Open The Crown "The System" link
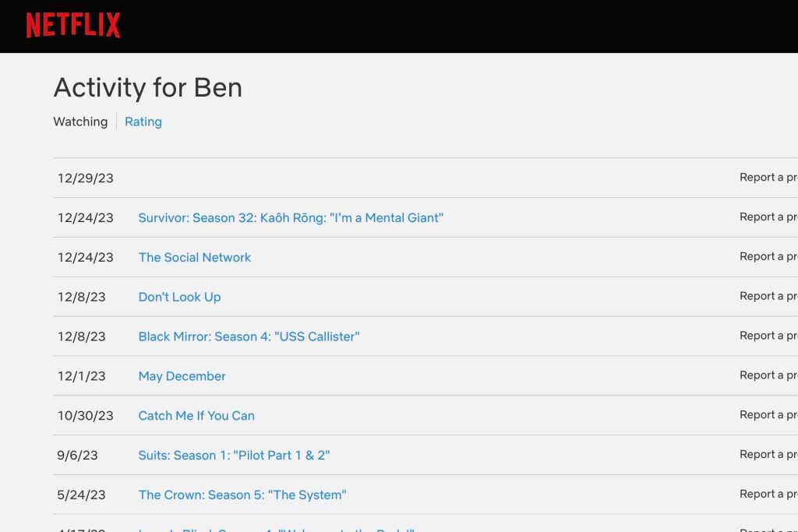Screen dimensions: 798x532 click(x=242, y=495)
